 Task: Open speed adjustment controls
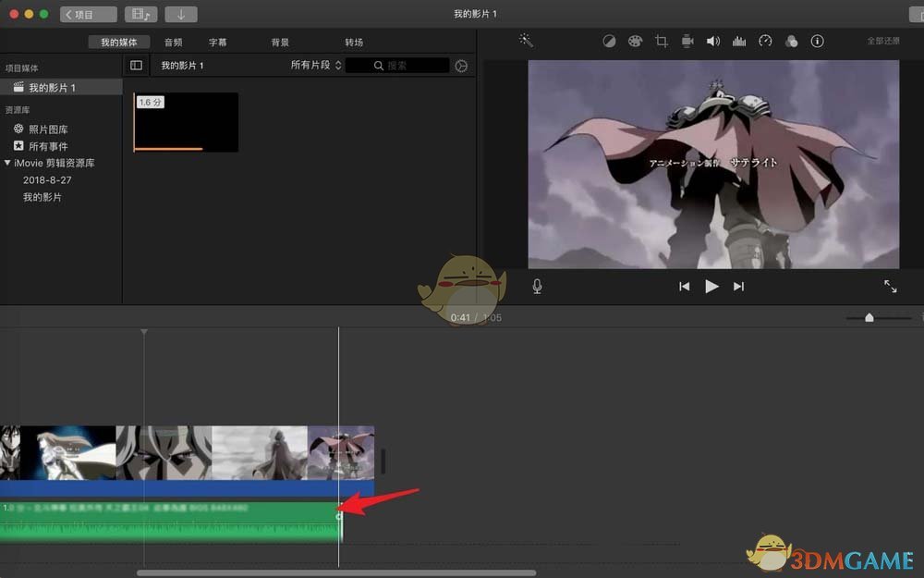click(765, 41)
